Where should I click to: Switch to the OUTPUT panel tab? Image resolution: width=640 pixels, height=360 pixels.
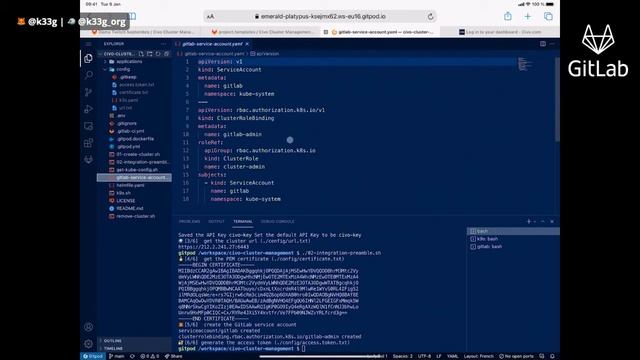point(216,221)
